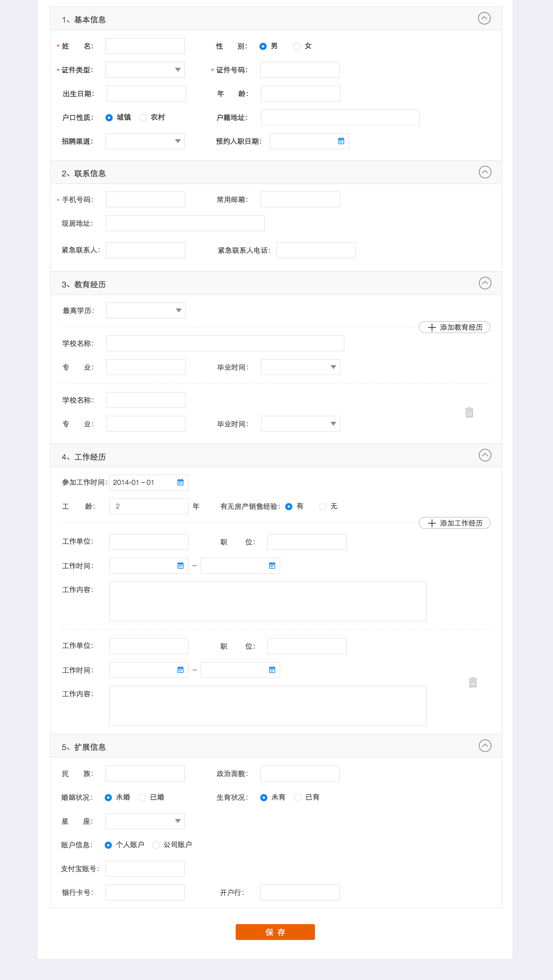Choose 公司账户 account type
The image size is (553, 980).
[x=156, y=845]
